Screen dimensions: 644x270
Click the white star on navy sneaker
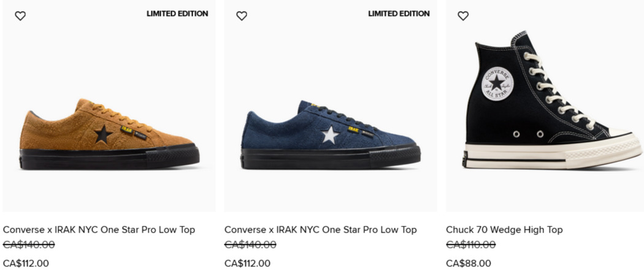[x=330, y=135]
